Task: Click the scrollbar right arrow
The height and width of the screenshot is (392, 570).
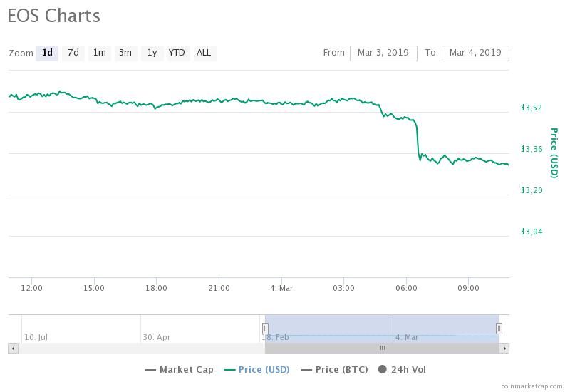Action: pos(504,348)
